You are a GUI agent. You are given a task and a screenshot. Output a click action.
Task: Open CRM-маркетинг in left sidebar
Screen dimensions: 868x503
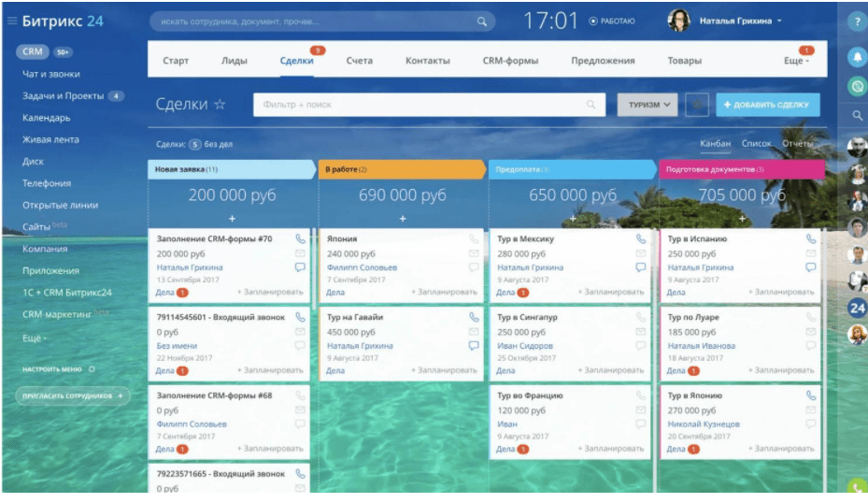point(56,314)
